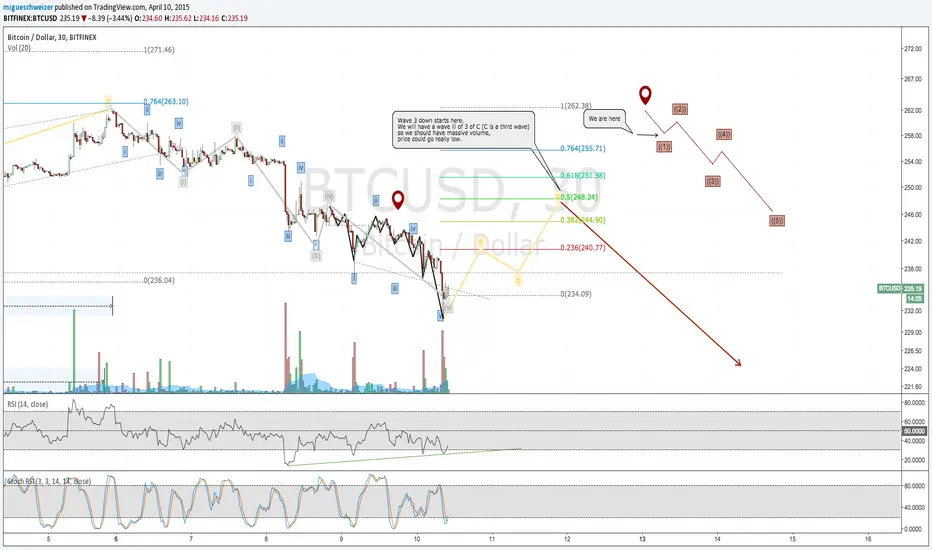Click 242.00 on the price axis
The height and width of the screenshot is (550, 932).
point(912,241)
